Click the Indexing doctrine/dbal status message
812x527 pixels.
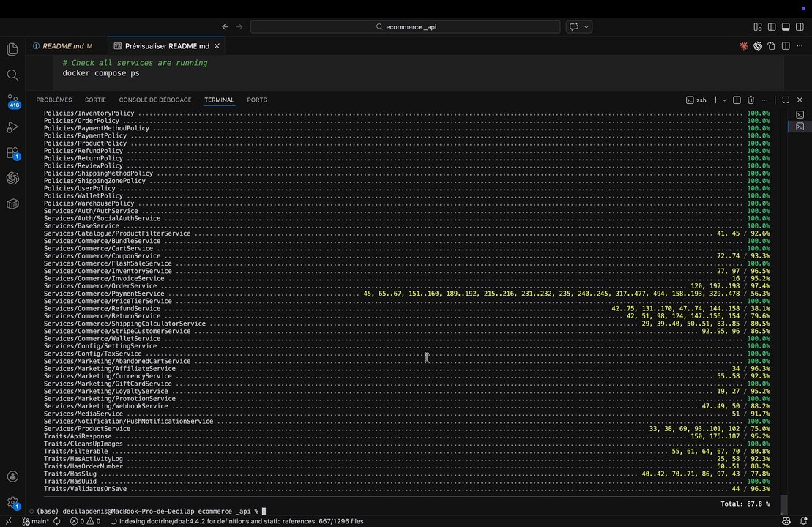coord(237,521)
